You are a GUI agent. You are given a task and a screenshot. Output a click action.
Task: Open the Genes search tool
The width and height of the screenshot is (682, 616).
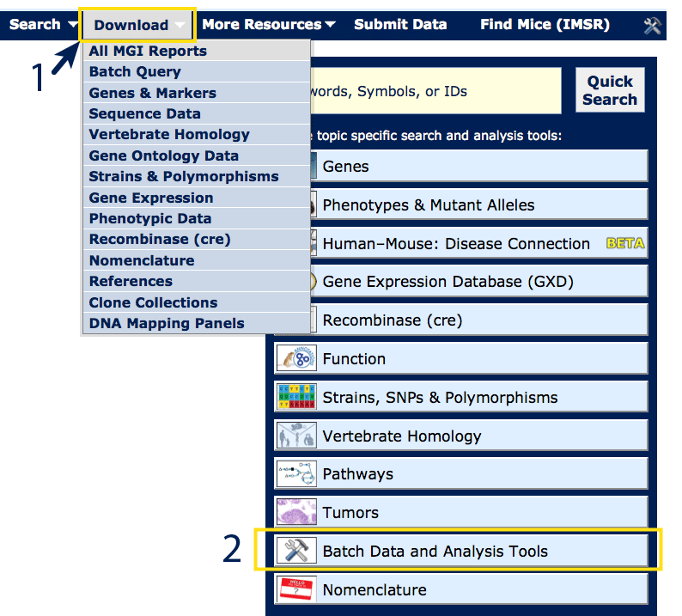[478, 166]
